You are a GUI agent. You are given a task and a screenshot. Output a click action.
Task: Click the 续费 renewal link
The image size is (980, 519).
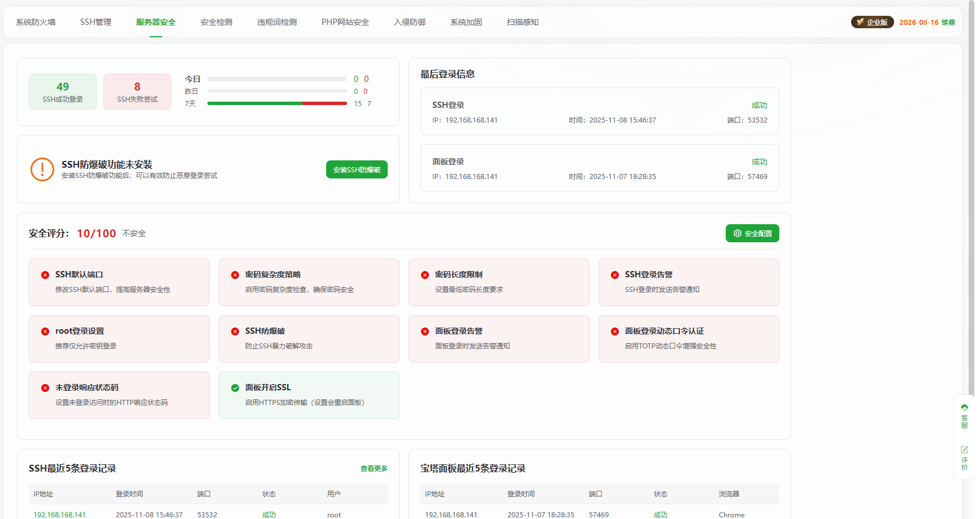click(x=948, y=23)
